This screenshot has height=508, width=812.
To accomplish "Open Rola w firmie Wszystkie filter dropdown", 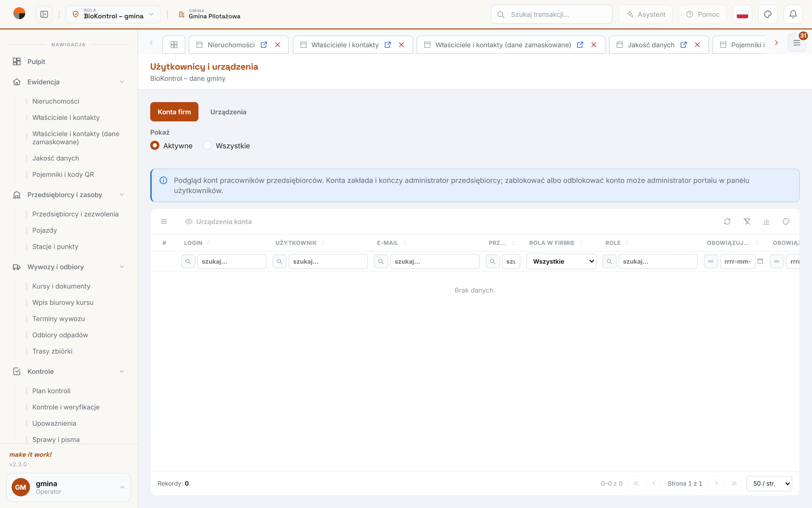I will [561, 261].
